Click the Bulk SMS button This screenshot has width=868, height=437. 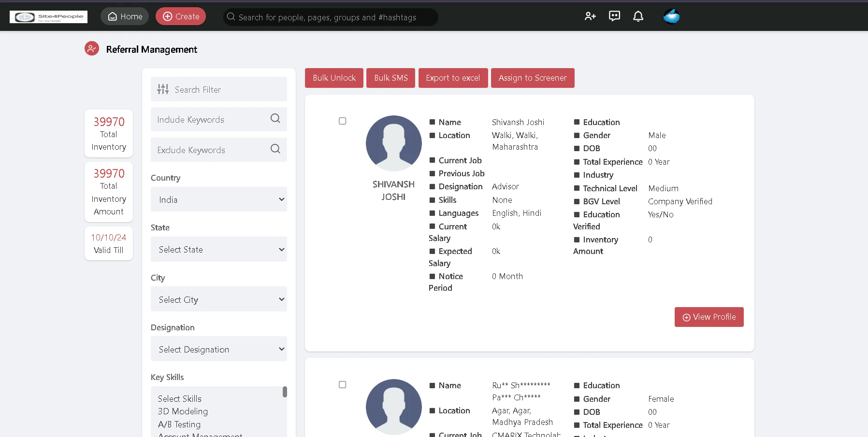pyautogui.click(x=391, y=78)
